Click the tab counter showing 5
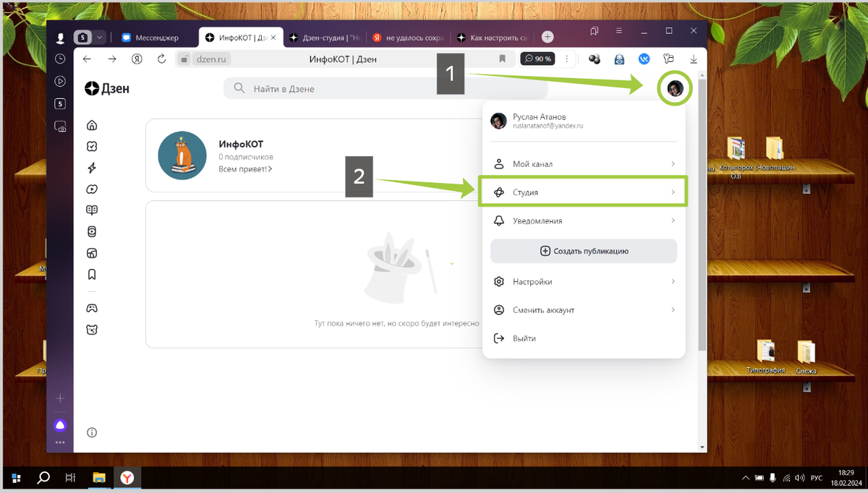The height and width of the screenshot is (493, 868). click(x=83, y=37)
